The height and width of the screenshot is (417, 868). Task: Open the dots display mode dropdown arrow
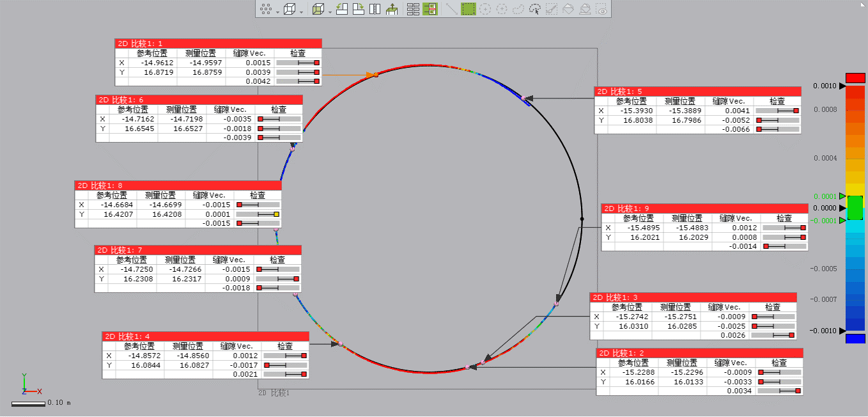coord(277,11)
